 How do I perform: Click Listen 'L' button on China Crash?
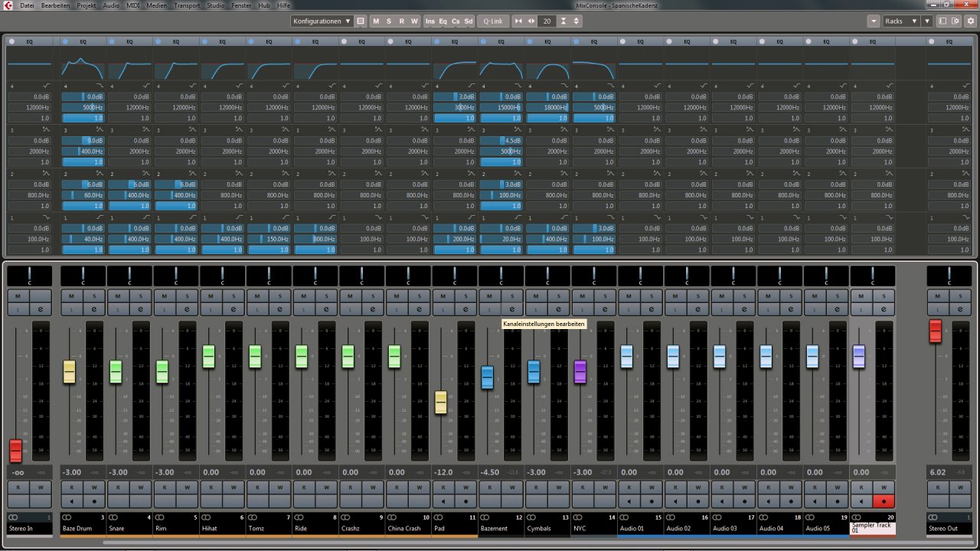pyautogui.click(x=397, y=308)
